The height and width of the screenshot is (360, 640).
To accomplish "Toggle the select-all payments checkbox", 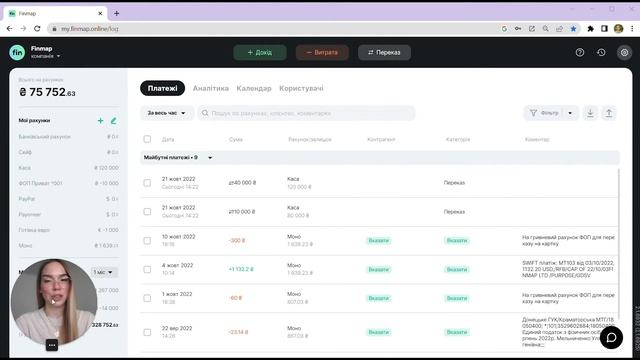I will (147, 139).
